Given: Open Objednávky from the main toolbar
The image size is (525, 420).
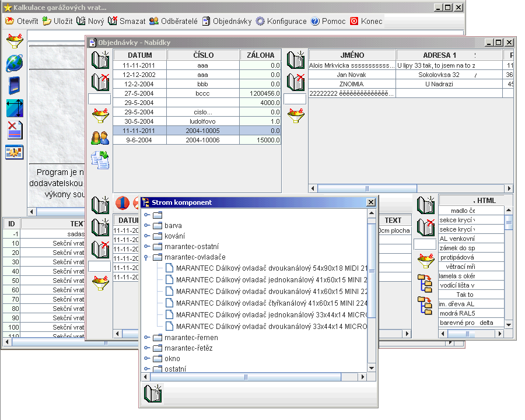Looking at the screenshot, I should [227, 21].
